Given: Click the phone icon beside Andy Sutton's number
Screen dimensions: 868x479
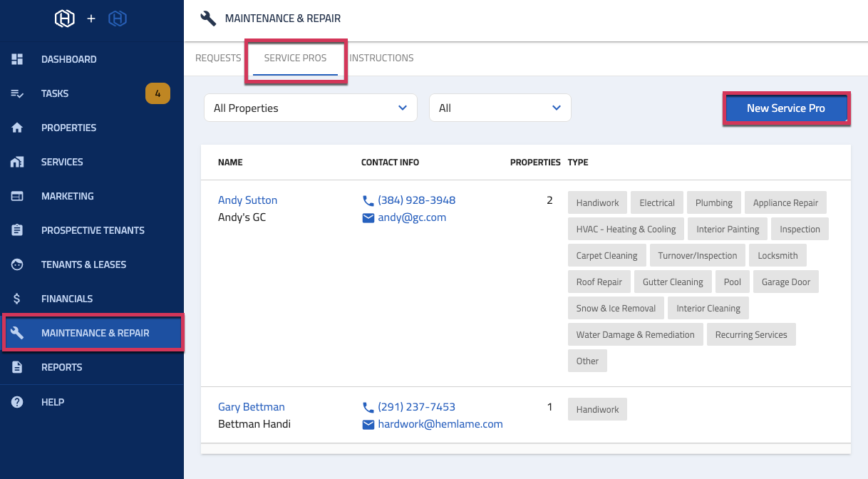Looking at the screenshot, I should tap(368, 200).
